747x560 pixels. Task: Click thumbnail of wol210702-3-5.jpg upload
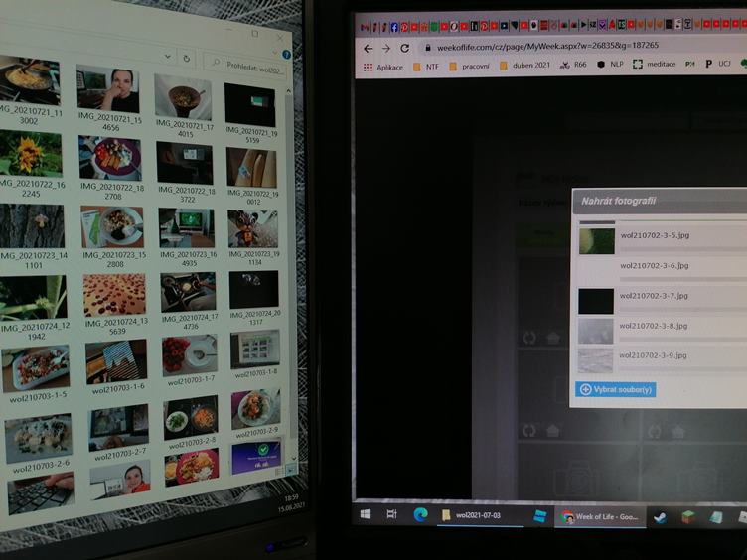pos(596,240)
